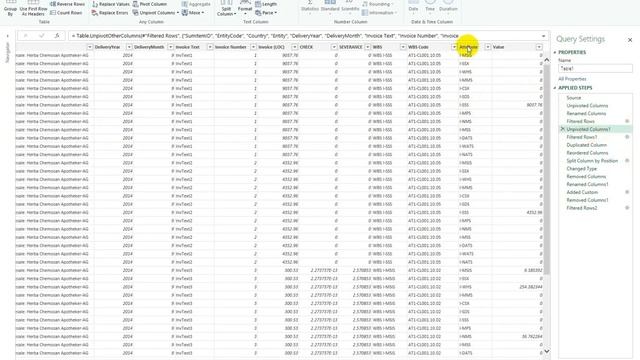Open the Invoice Text column filter dropdown
This screenshot has width=640, height=360.
tap(210, 47)
